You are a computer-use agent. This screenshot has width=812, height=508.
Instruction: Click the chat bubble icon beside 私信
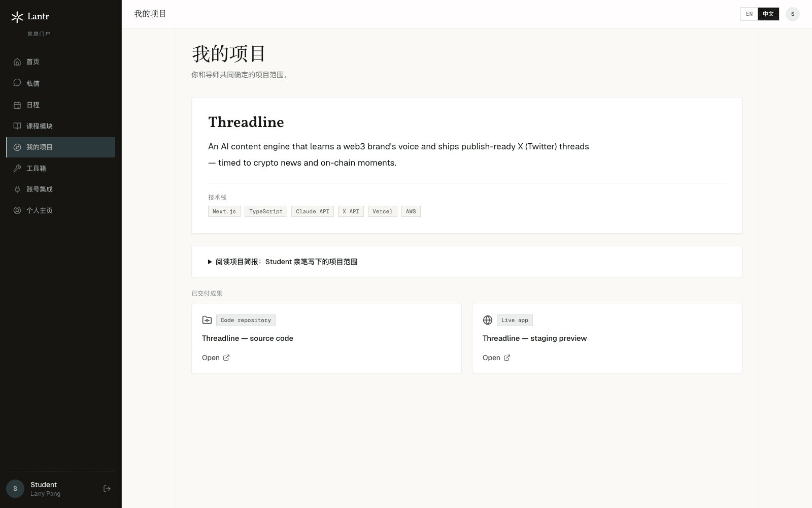tap(17, 83)
